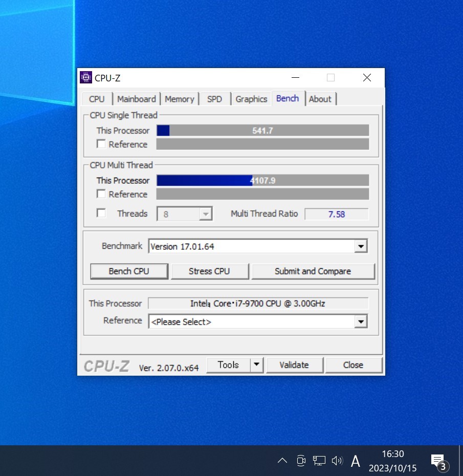Click the Ver. 2.07.0.x64 version text

coord(169,368)
